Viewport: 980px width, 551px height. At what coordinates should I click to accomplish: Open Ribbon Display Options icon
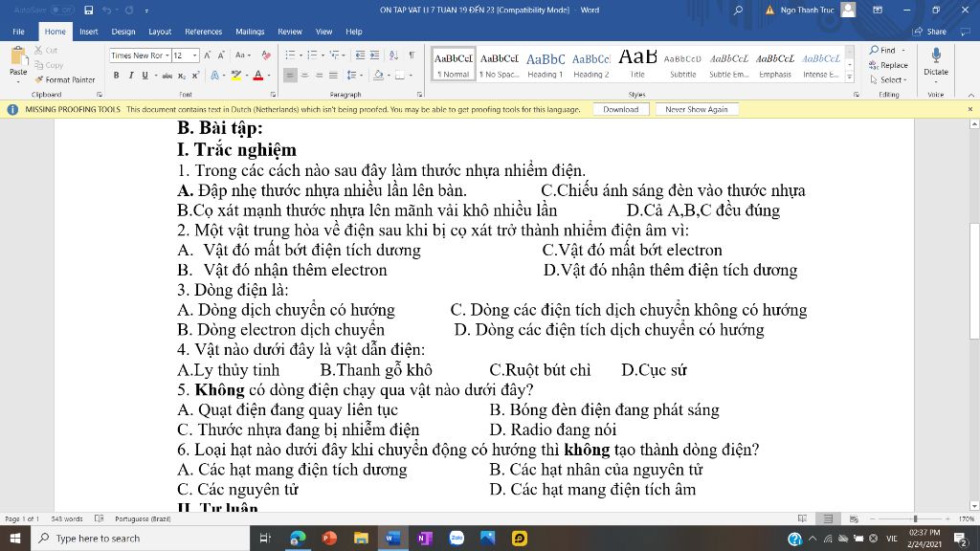coord(878,10)
